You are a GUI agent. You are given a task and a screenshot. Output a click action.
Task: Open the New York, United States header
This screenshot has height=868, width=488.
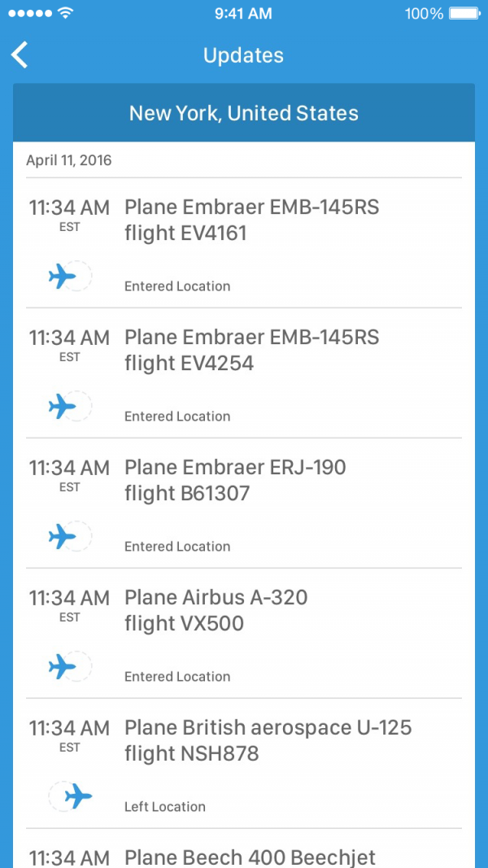tap(244, 113)
